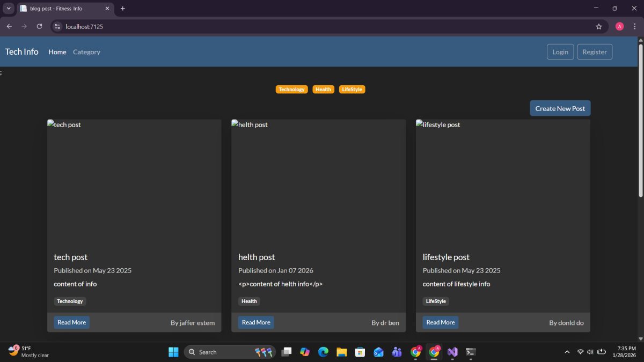Screen dimensions: 644x362
Task: Click the Create New Post button
Action: coord(560,108)
